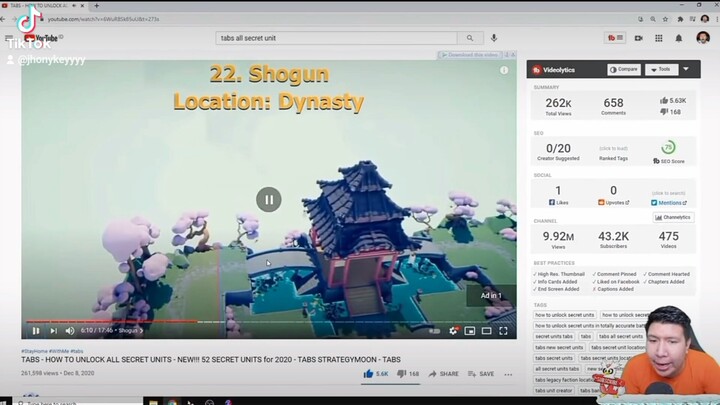Switch to theater mode view
This screenshot has width=720, height=405.
point(487,330)
